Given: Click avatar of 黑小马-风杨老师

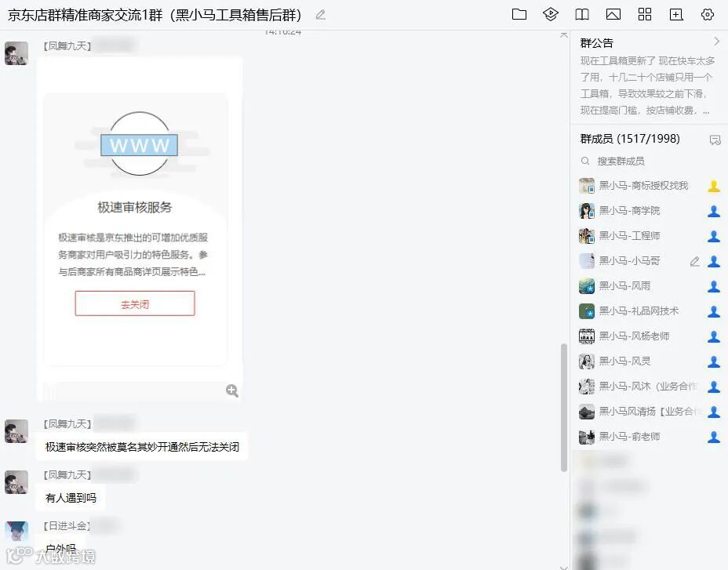Looking at the screenshot, I should click(587, 336).
